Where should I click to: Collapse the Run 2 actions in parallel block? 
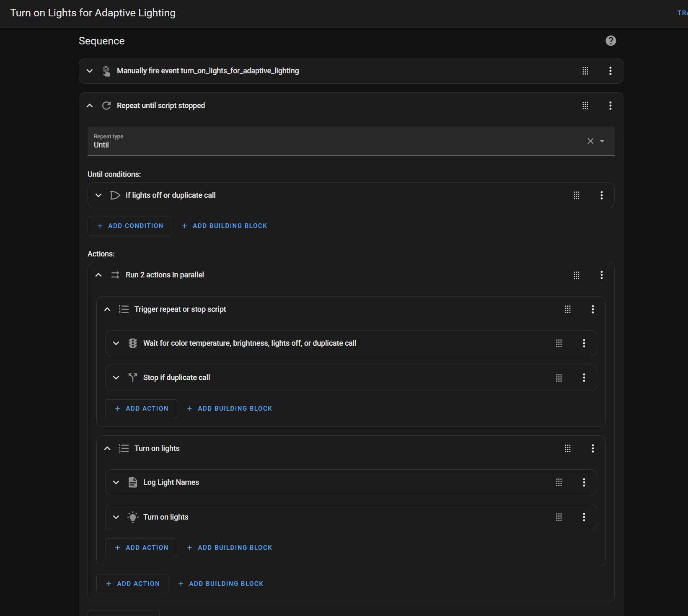pos(98,275)
